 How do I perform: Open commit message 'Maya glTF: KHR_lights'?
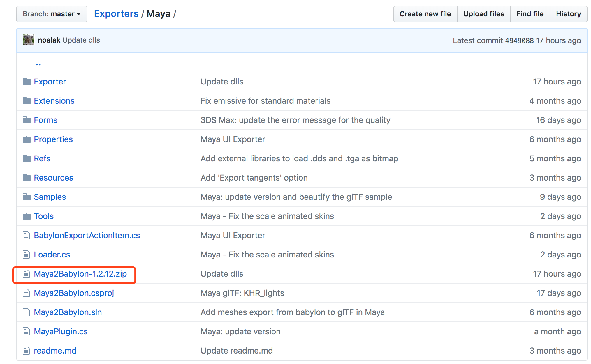pos(242,293)
